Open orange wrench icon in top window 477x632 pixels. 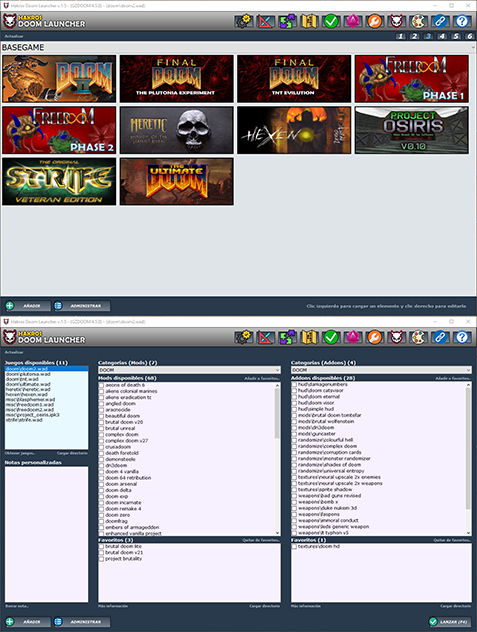(375, 21)
